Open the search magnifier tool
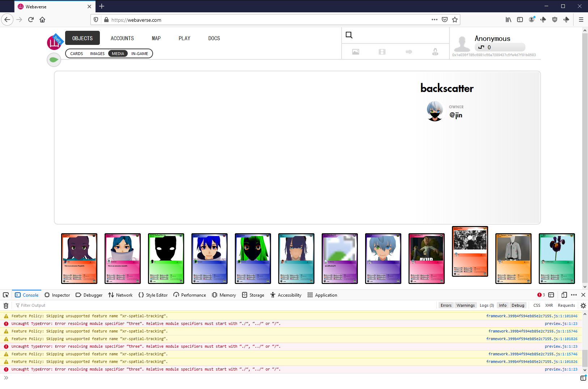The image size is (588, 389). click(x=348, y=34)
